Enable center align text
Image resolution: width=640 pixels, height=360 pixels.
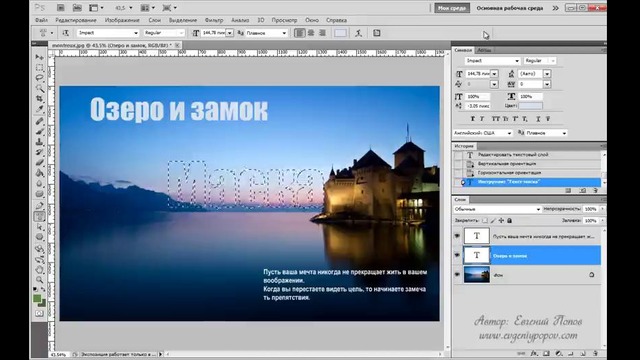coord(311,33)
